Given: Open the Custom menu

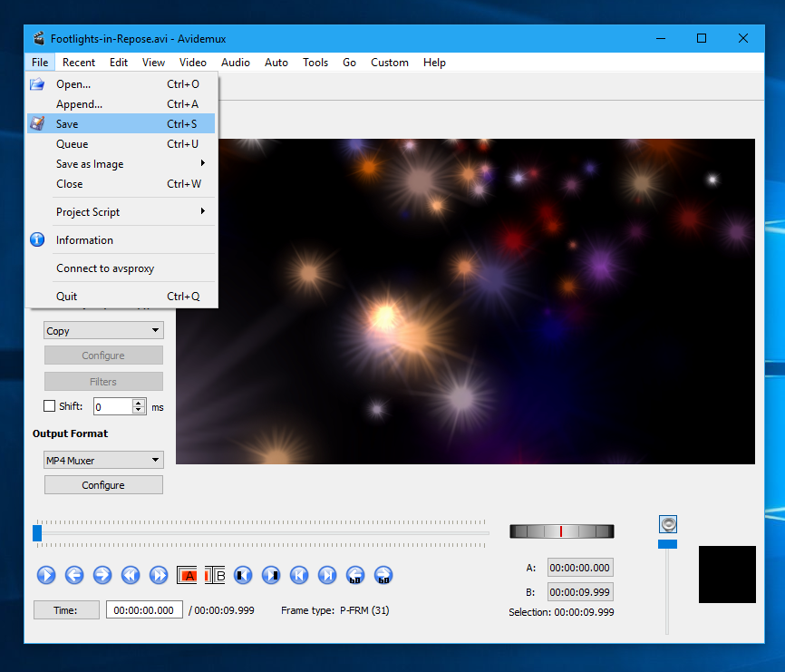Looking at the screenshot, I should pos(390,62).
